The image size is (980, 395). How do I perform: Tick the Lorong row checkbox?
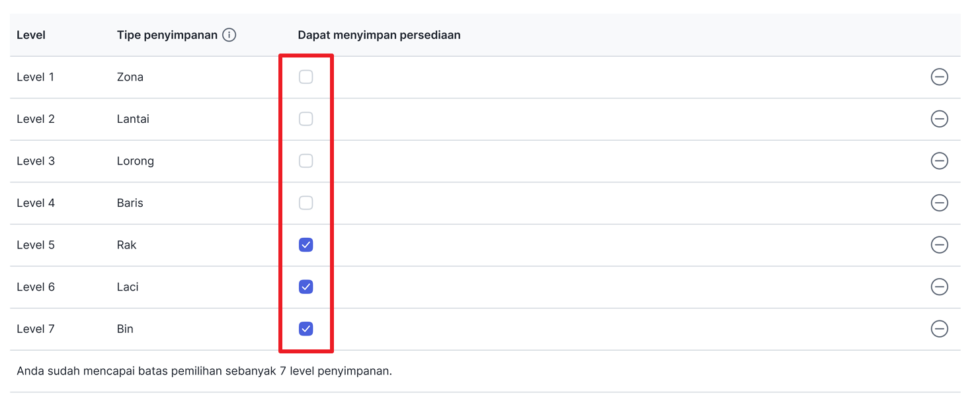(x=306, y=161)
